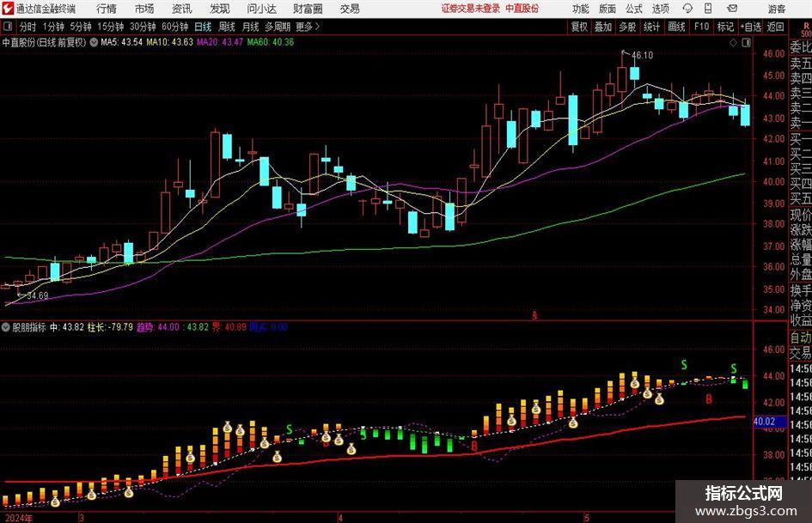812x523 pixels.
Task: Switch to 60分钟 chart period
Action: point(174,27)
